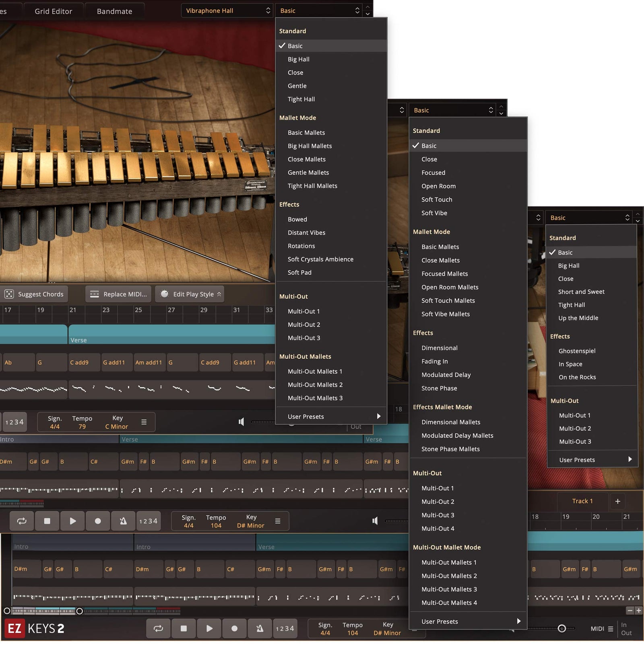Click the Key C Minor field
644x646 pixels.
[x=117, y=422]
